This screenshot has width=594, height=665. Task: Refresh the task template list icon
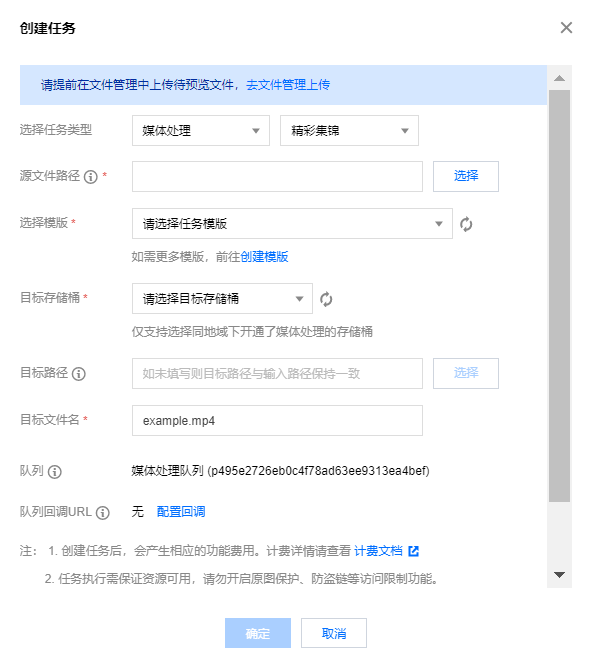(466, 224)
